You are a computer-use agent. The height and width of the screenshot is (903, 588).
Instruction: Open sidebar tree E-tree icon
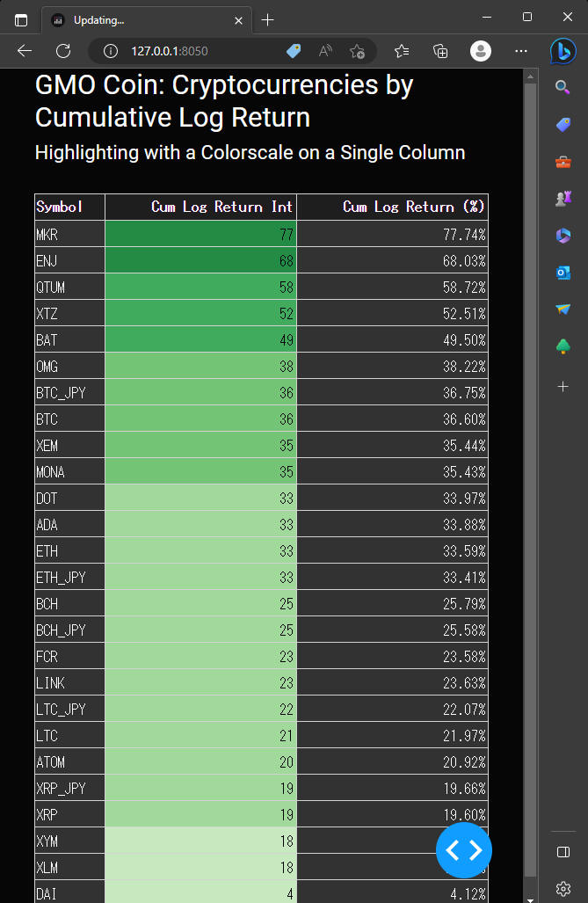(563, 346)
